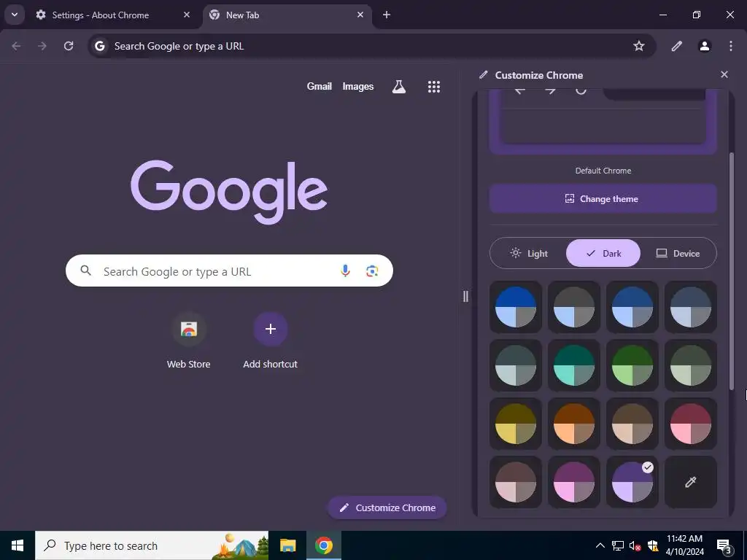Select the Light mode option
747x560 pixels.
click(x=528, y=253)
